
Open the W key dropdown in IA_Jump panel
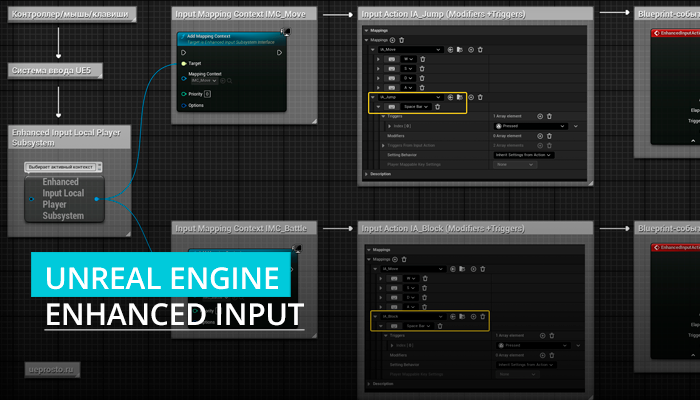coord(409,59)
